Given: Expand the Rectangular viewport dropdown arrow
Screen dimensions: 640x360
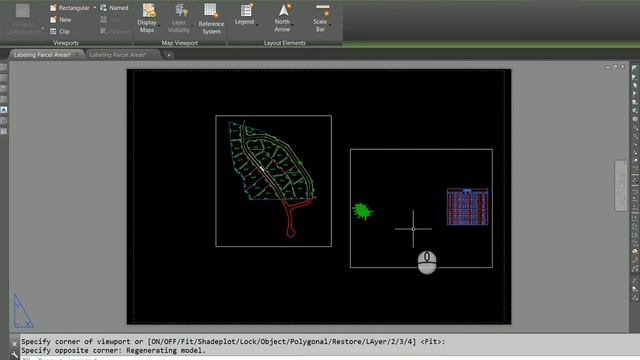Looking at the screenshot, I should click(x=95, y=8).
